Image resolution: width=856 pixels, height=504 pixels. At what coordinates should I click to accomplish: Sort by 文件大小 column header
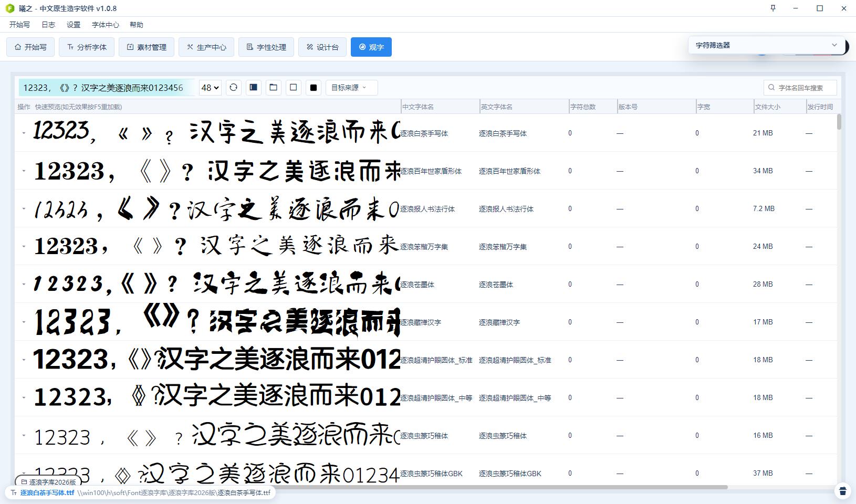(780, 107)
